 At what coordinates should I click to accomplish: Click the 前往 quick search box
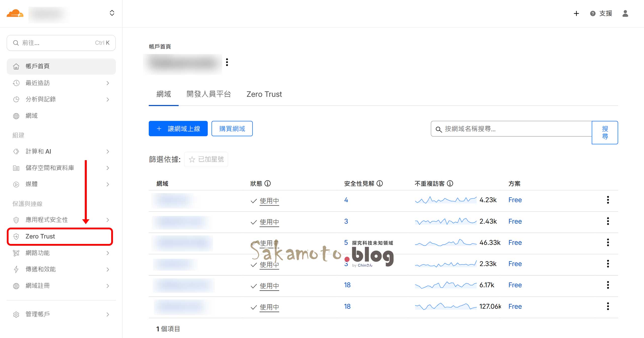(61, 43)
